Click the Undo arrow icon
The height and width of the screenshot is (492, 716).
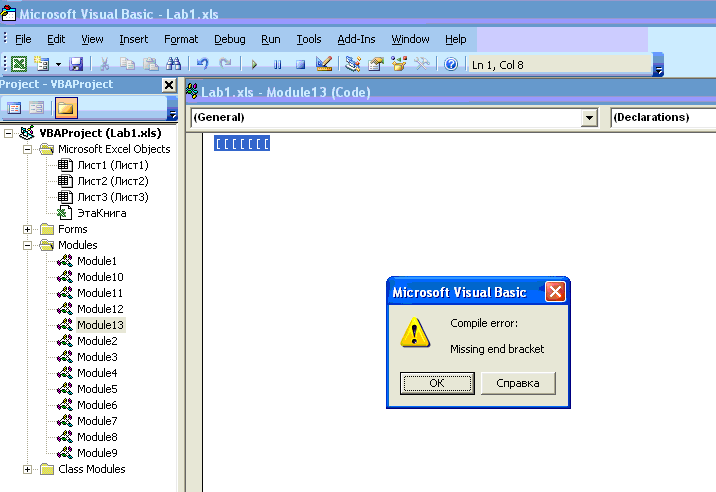[x=202, y=64]
